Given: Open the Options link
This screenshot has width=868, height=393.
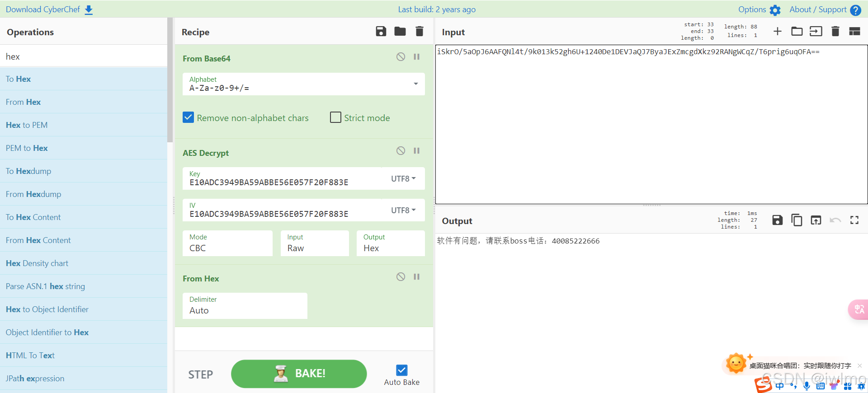Looking at the screenshot, I should [752, 9].
